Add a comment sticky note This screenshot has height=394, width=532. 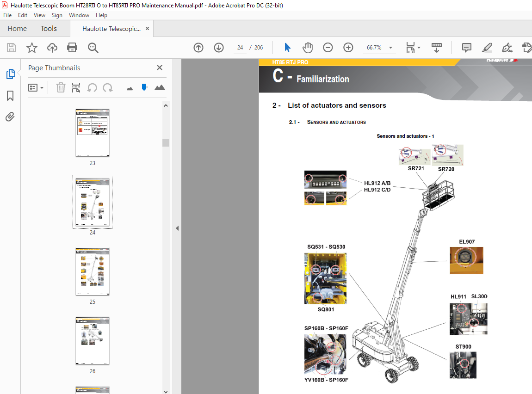[x=466, y=48]
